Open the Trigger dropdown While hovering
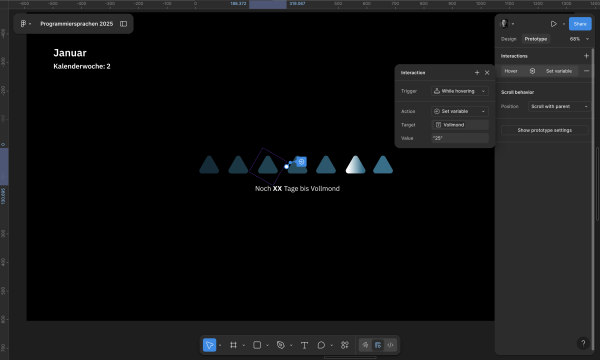The image size is (600, 360). pyautogui.click(x=460, y=91)
